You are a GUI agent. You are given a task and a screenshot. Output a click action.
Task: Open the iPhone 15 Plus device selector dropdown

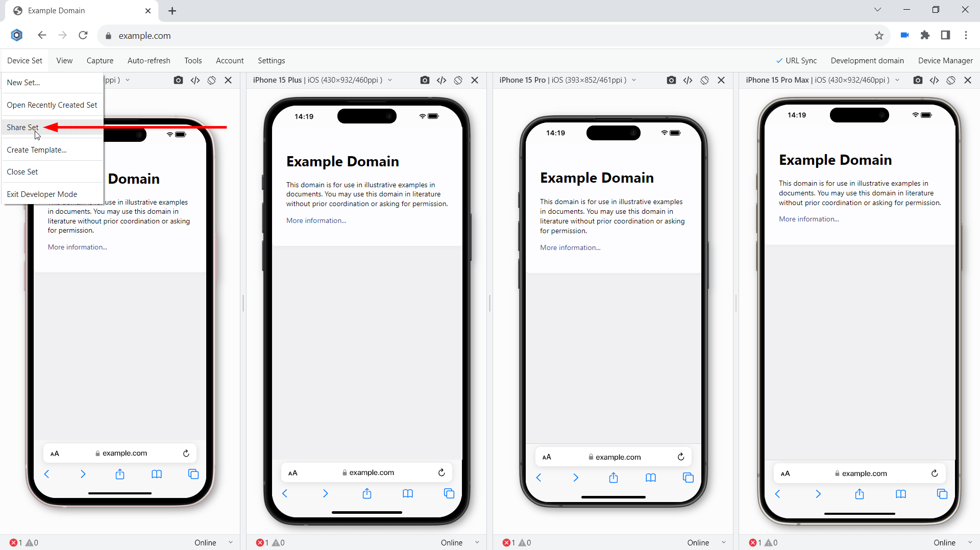point(390,80)
